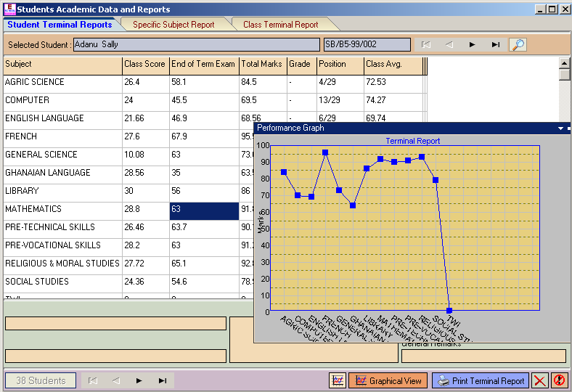Click the red X cancel icon
572x392 pixels.
tap(539, 380)
